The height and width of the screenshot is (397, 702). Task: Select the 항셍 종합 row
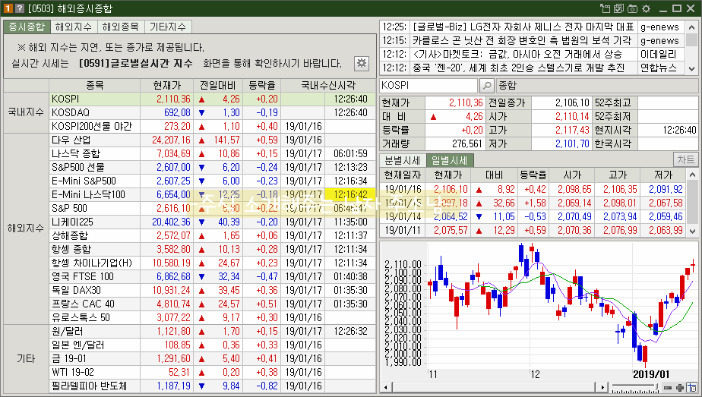point(213,249)
